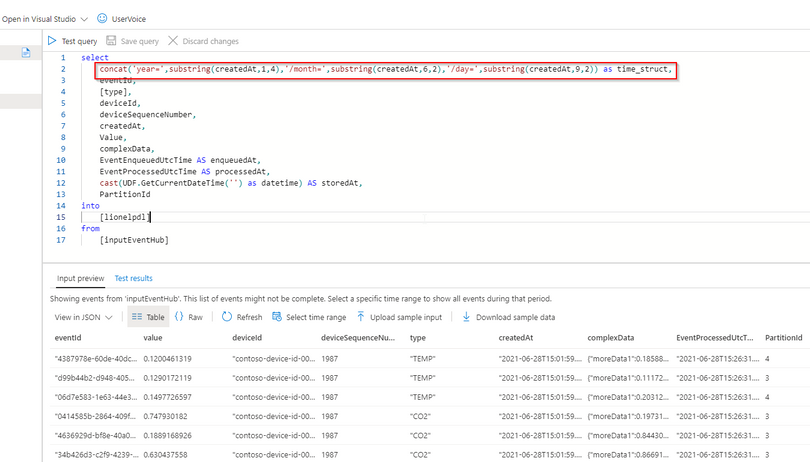This screenshot has height=462, width=810.
Task: Switch to Raw view with braces icon
Action: 179,317
